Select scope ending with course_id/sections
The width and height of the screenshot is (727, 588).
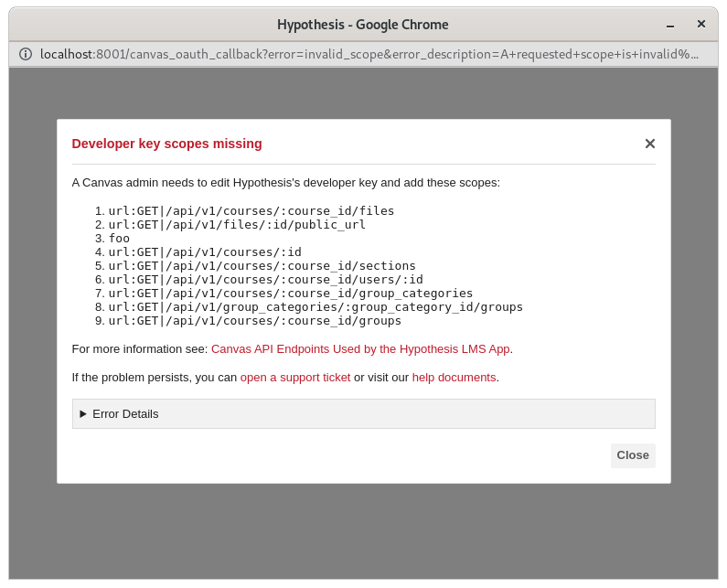(x=262, y=266)
